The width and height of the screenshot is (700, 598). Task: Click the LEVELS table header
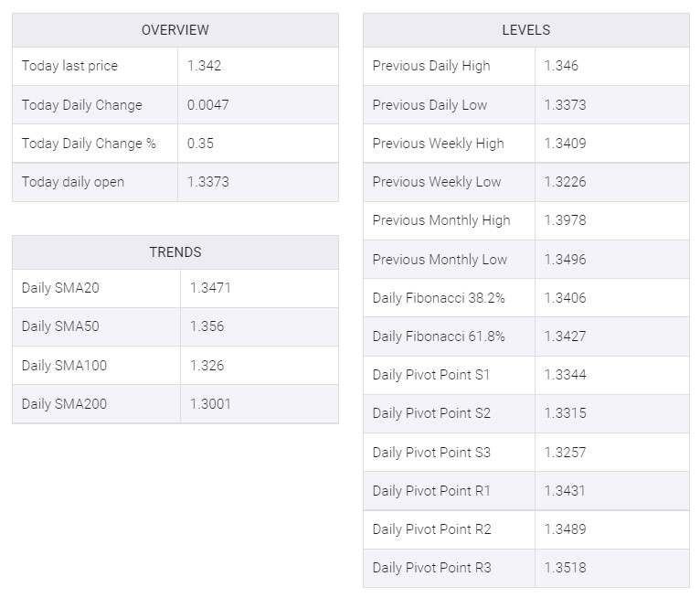[x=525, y=30]
